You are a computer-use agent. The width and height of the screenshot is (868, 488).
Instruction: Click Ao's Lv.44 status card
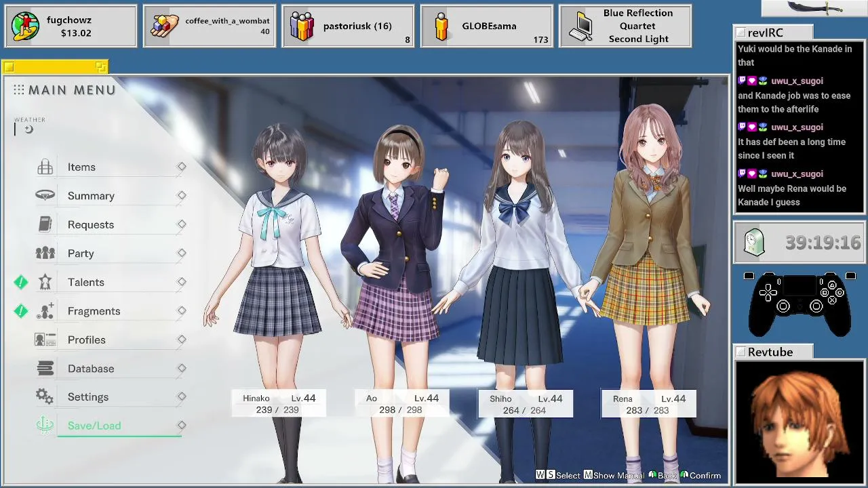point(401,404)
